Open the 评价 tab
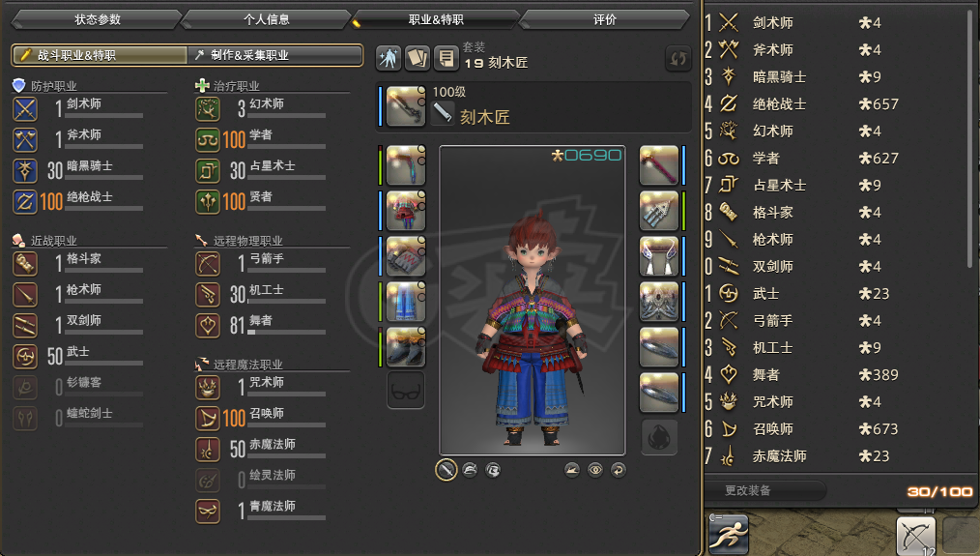This screenshot has width=980, height=556. 604,19
